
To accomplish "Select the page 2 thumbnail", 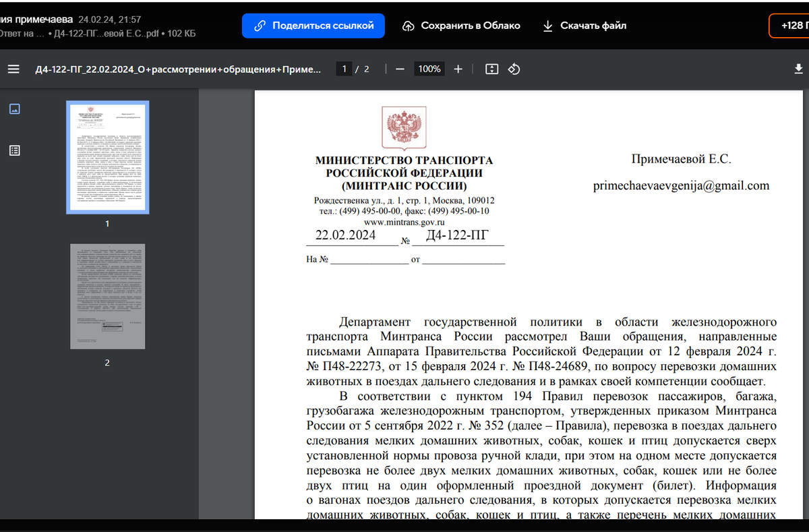I will (x=107, y=296).
